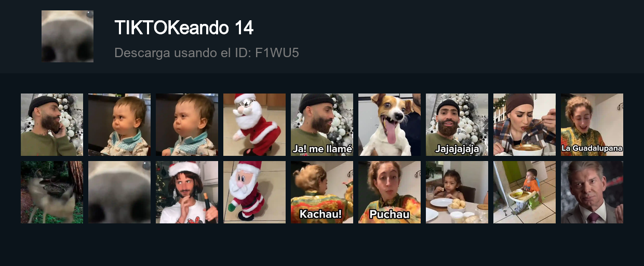The image size is (644, 266).
Task: Select the 'Ja! me llamé' sticker
Action: [x=322, y=125]
